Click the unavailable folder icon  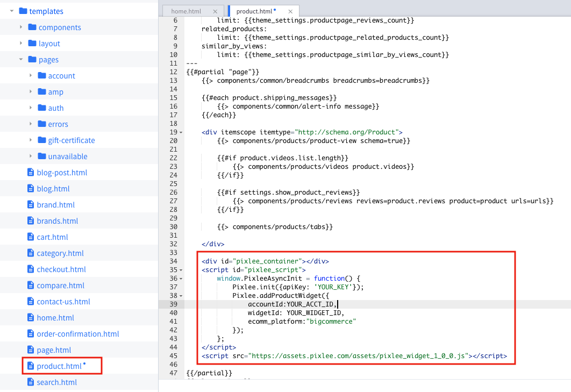tap(42, 156)
